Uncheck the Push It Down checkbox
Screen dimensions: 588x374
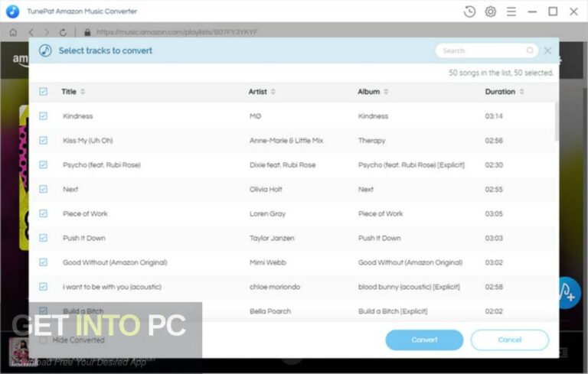coord(43,238)
